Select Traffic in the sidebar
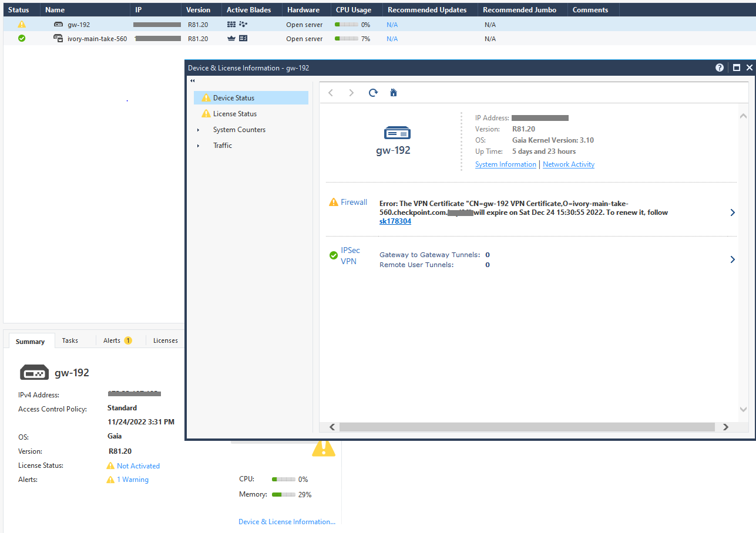756x533 pixels. pos(223,146)
